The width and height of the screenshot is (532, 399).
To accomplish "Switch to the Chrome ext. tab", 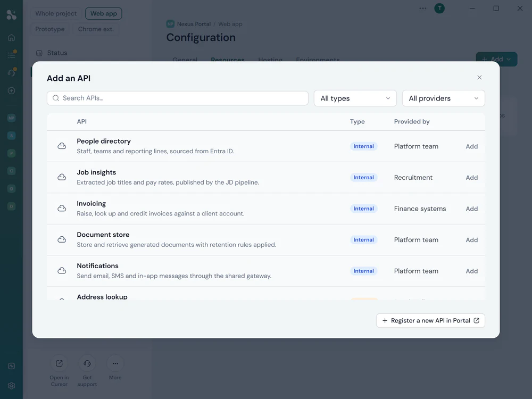I will pyautogui.click(x=96, y=29).
